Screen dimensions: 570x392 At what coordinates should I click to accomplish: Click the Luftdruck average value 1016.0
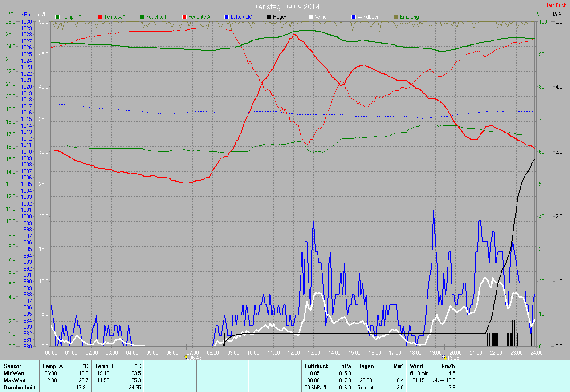[344, 388]
